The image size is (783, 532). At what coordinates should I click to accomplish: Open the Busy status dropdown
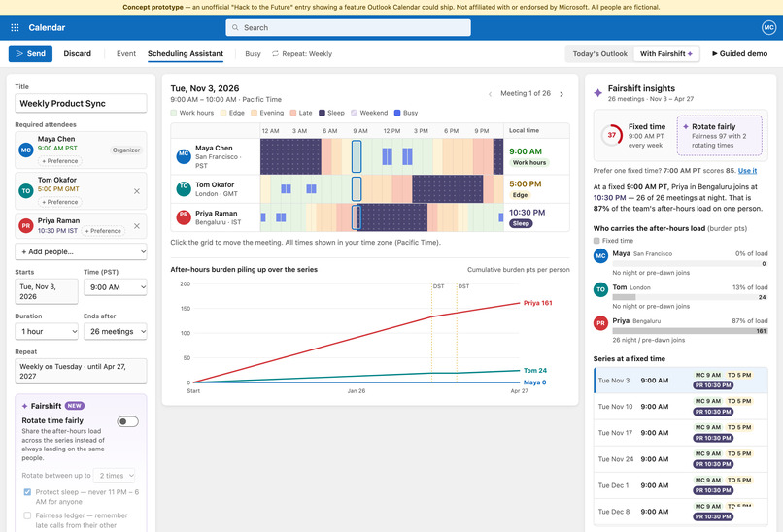[254, 54]
